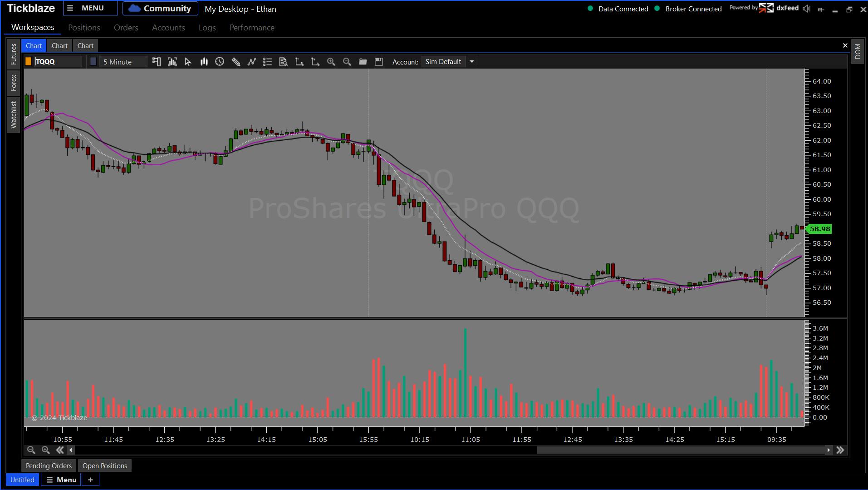Show the Open Positions panel
This screenshot has width=868, height=490.
[105, 465]
